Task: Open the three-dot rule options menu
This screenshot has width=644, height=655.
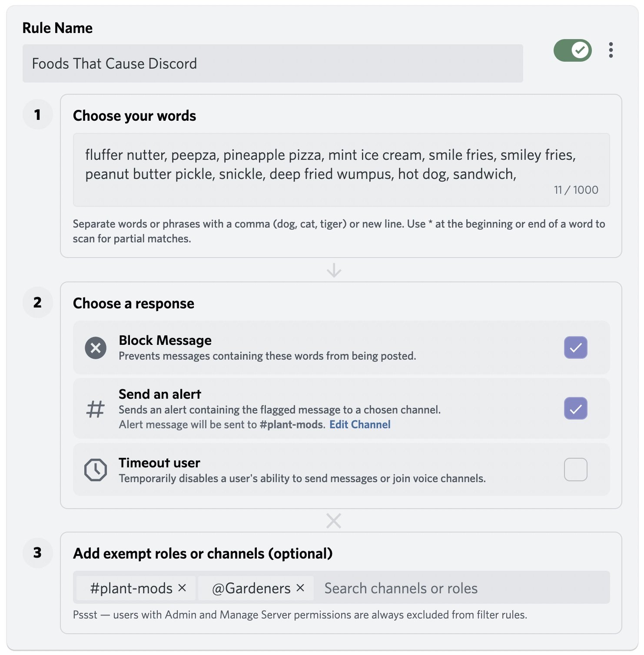Action: coord(611,50)
